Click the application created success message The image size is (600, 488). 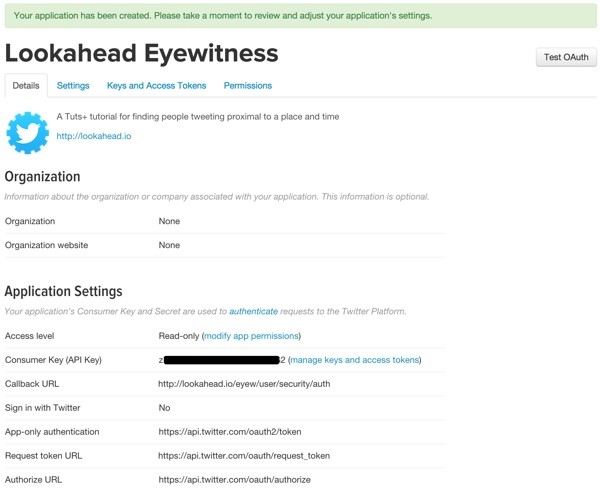(300, 16)
